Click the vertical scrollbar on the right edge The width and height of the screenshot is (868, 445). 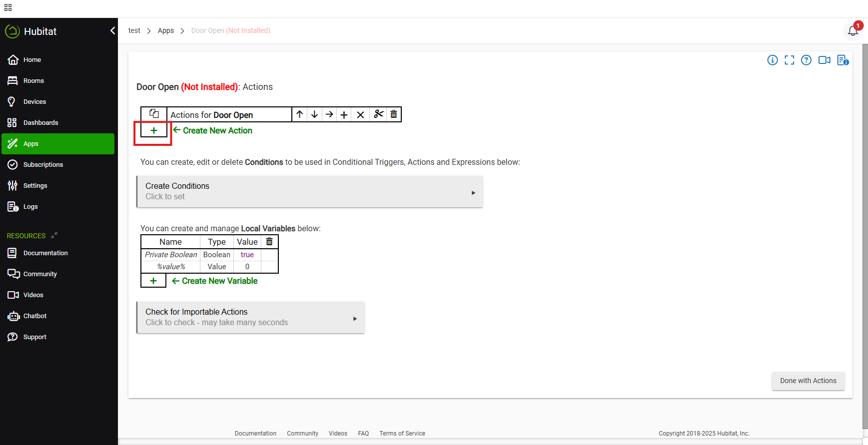865,236
